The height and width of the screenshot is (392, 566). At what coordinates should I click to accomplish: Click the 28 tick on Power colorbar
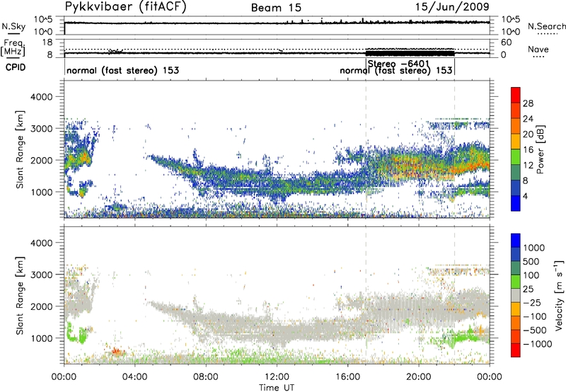pos(528,103)
